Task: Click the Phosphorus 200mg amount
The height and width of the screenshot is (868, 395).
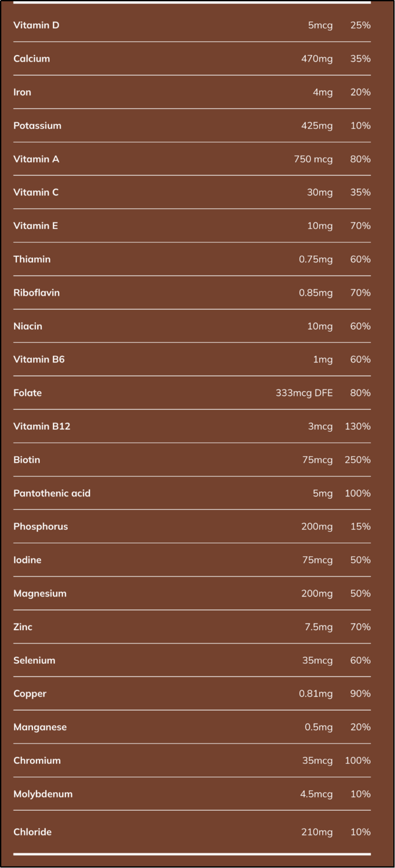Action: [317, 527]
